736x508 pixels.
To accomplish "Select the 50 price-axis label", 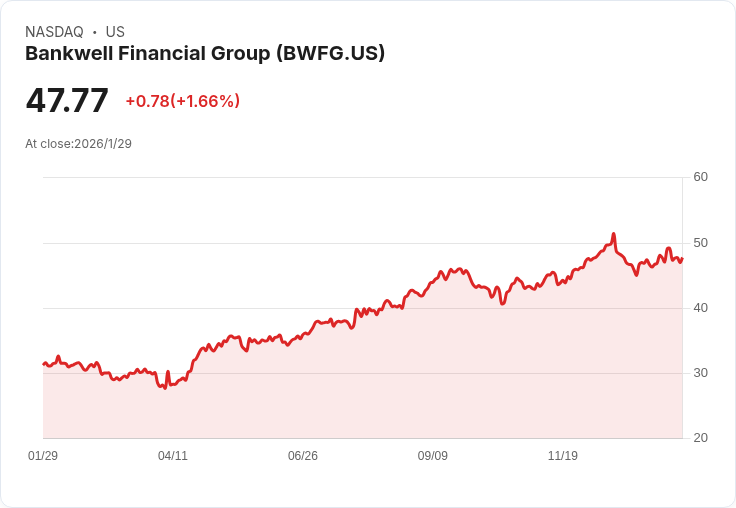I will 700,243.
